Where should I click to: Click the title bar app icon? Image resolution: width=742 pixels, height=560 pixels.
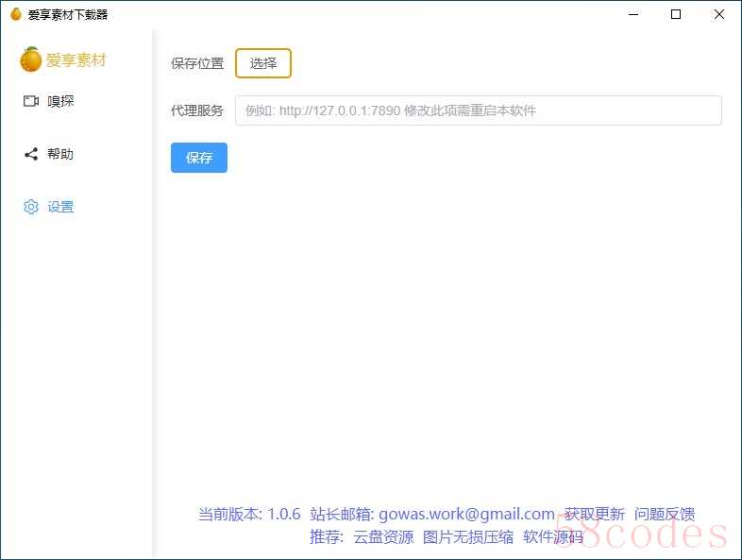point(16,14)
